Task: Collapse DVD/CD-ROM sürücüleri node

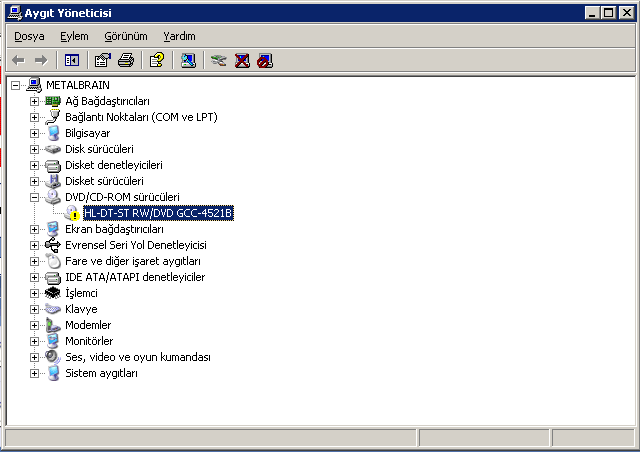Action: coord(34,197)
